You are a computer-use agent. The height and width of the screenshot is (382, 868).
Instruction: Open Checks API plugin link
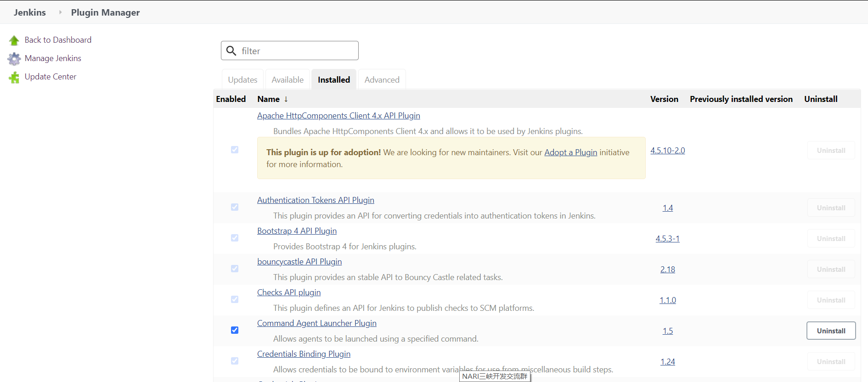tap(289, 292)
